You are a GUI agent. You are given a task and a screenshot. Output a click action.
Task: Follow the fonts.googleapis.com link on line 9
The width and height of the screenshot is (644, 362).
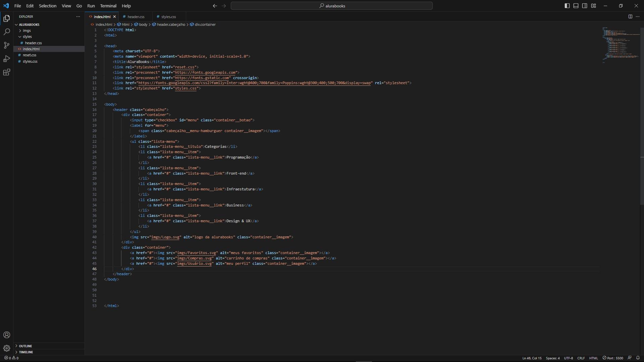(x=205, y=72)
